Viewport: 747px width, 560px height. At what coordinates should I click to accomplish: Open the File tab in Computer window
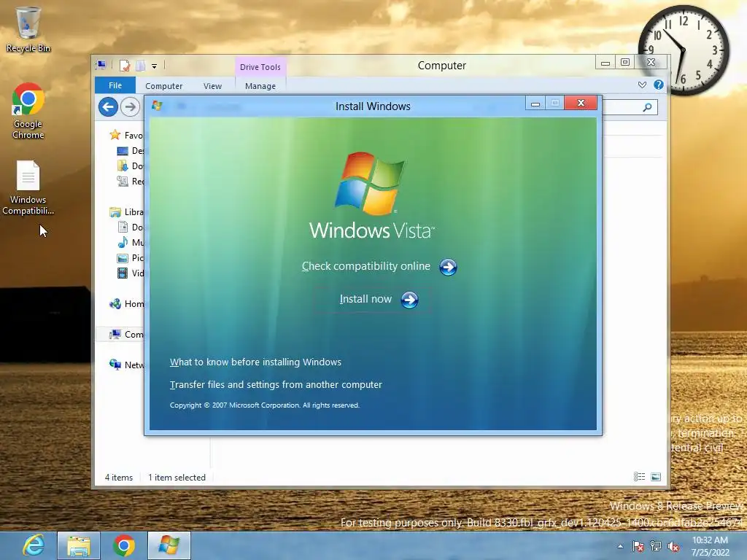pos(115,85)
